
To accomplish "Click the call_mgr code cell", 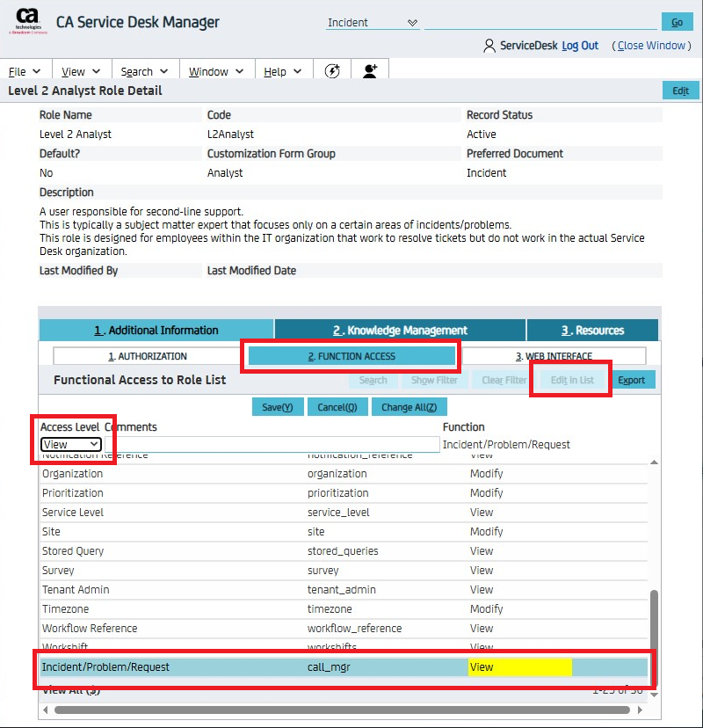I will pyautogui.click(x=329, y=667).
